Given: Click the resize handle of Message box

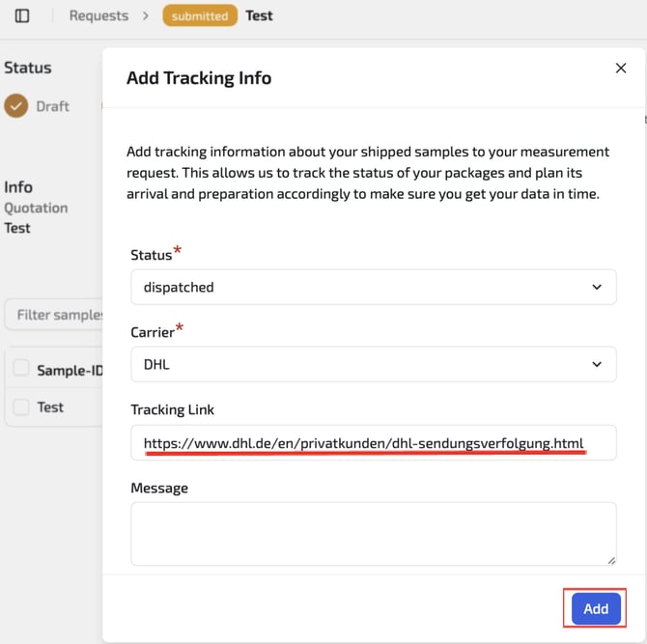Looking at the screenshot, I should point(610,559).
